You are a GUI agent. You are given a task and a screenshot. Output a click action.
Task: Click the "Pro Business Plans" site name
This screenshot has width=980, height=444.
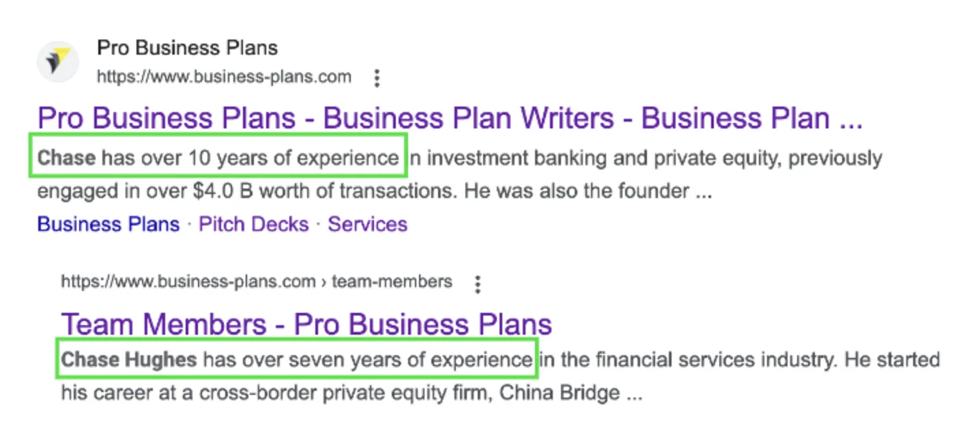pos(187,48)
